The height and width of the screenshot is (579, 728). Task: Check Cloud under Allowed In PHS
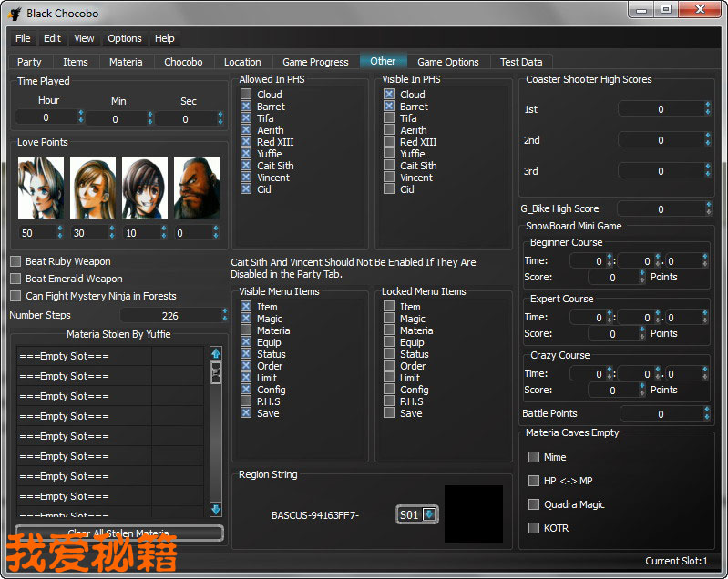tap(246, 95)
